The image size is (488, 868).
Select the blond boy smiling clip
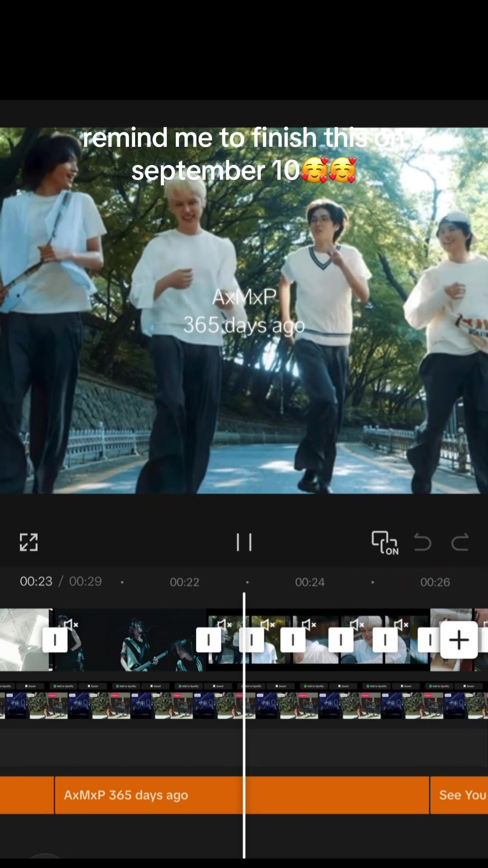coord(362,640)
